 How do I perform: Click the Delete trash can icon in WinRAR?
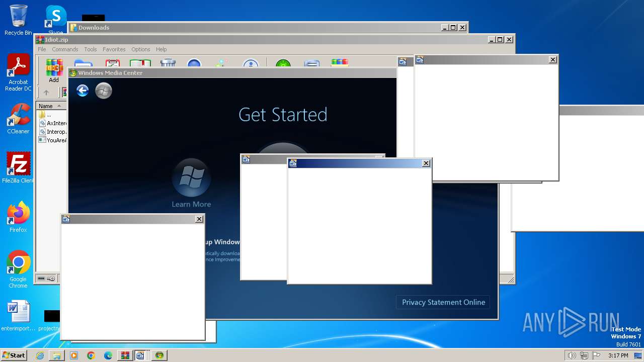[168, 63]
